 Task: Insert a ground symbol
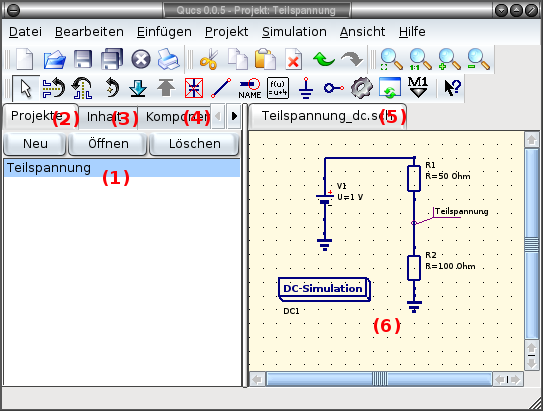point(306,88)
